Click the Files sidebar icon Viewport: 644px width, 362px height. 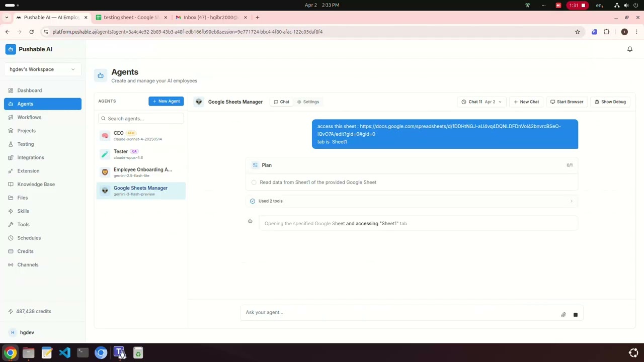(11, 198)
